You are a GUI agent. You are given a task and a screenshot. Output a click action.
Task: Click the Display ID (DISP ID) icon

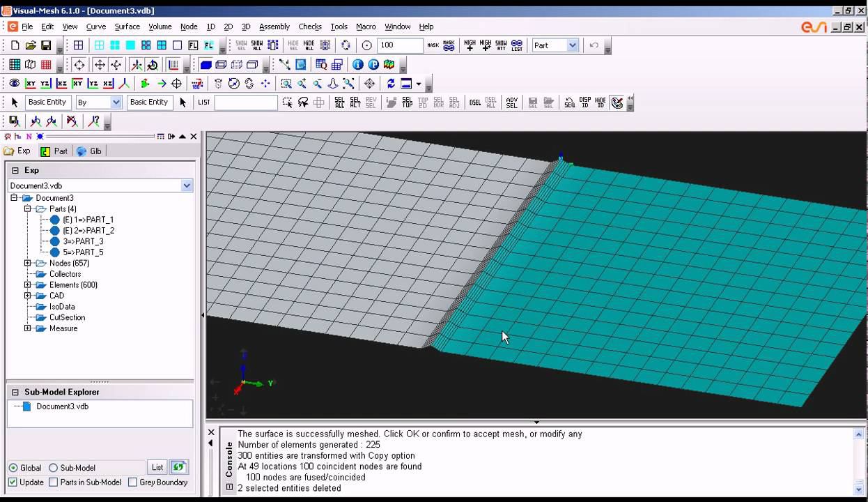click(584, 102)
